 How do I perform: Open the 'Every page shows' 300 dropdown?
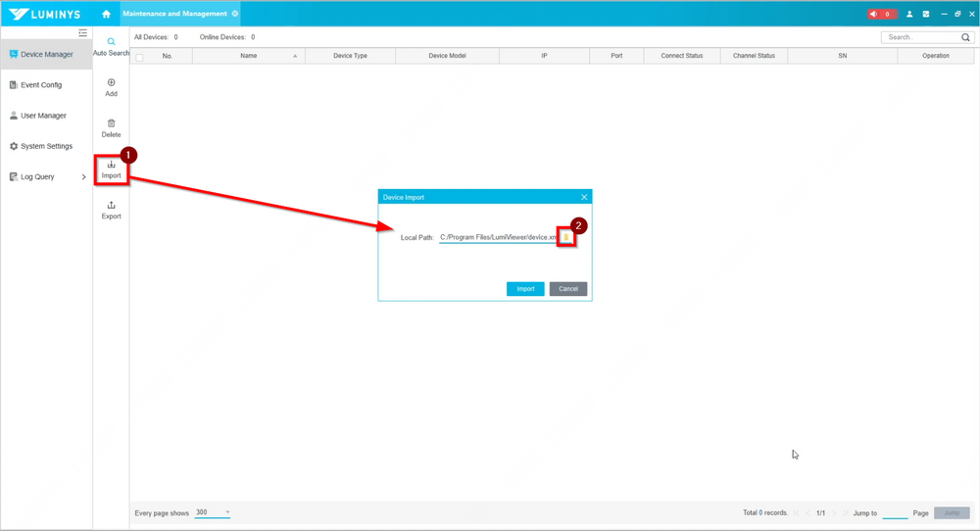click(213, 512)
